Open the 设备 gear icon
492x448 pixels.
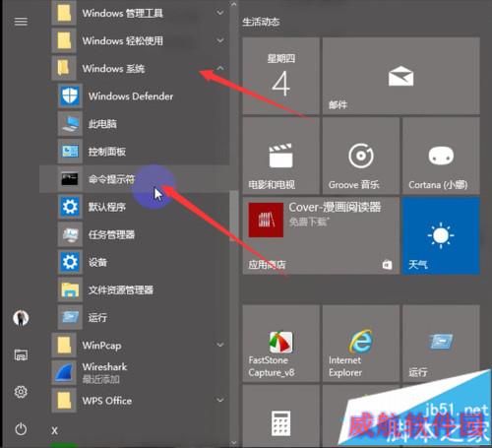pos(70,262)
